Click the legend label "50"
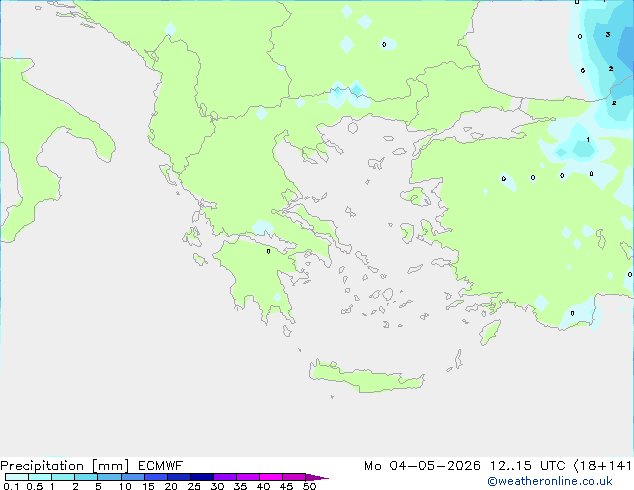Viewport: 634px width, 490px height. (309, 486)
